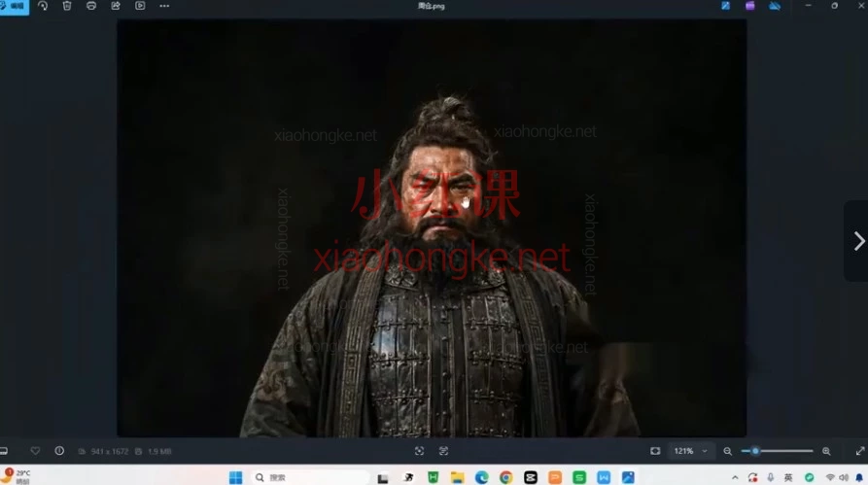This screenshot has width=868, height=485.
Task: Open the blue WPS Writer taskbar icon
Action: coord(604,477)
